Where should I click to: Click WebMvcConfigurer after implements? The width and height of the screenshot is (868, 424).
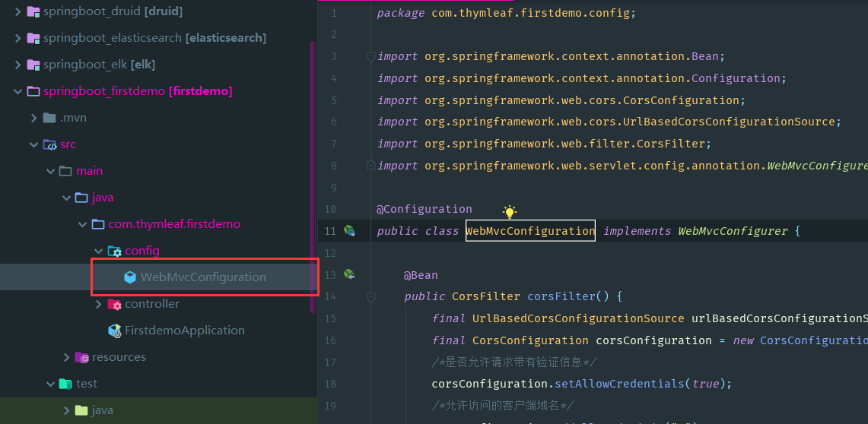tap(733, 231)
